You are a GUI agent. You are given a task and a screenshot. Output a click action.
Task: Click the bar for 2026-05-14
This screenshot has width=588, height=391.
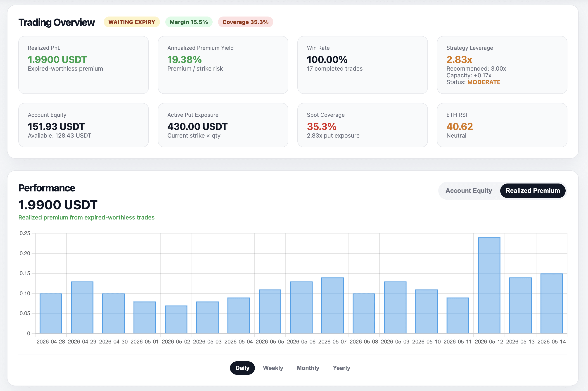pyautogui.click(x=551, y=303)
